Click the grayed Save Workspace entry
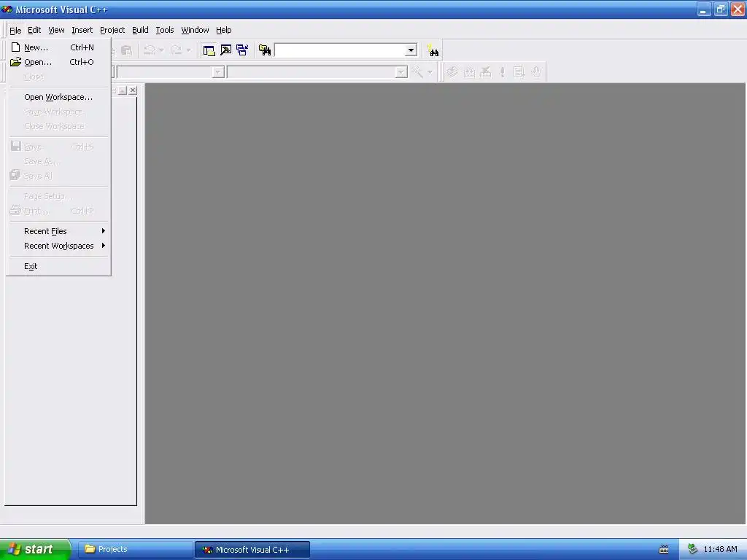This screenshot has height=560, width=747. [x=58, y=112]
